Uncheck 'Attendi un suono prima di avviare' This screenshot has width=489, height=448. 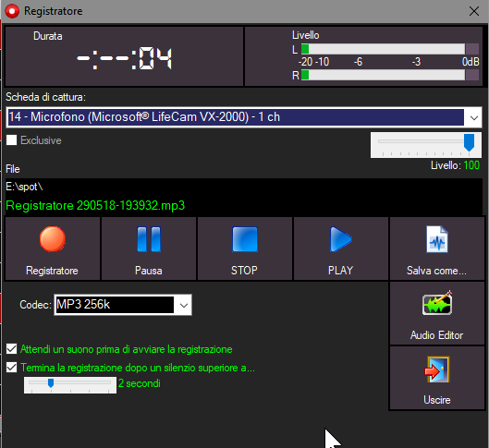click(11, 349)
